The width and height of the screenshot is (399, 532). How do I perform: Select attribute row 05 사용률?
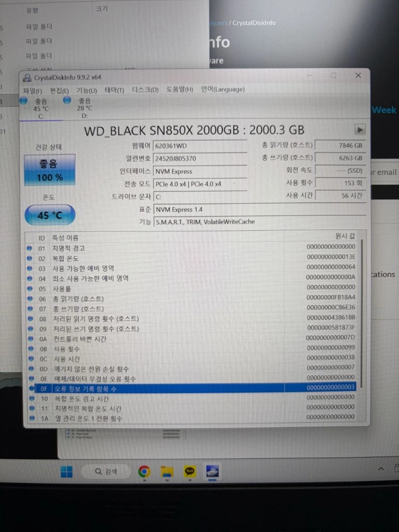click(191, 288)
